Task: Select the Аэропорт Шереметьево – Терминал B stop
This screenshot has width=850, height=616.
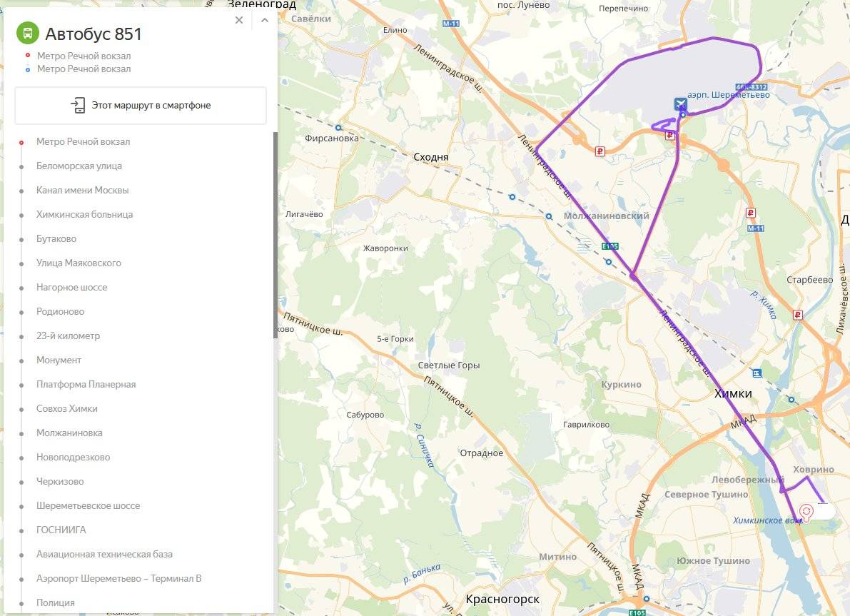Action: tap(118, 579)
